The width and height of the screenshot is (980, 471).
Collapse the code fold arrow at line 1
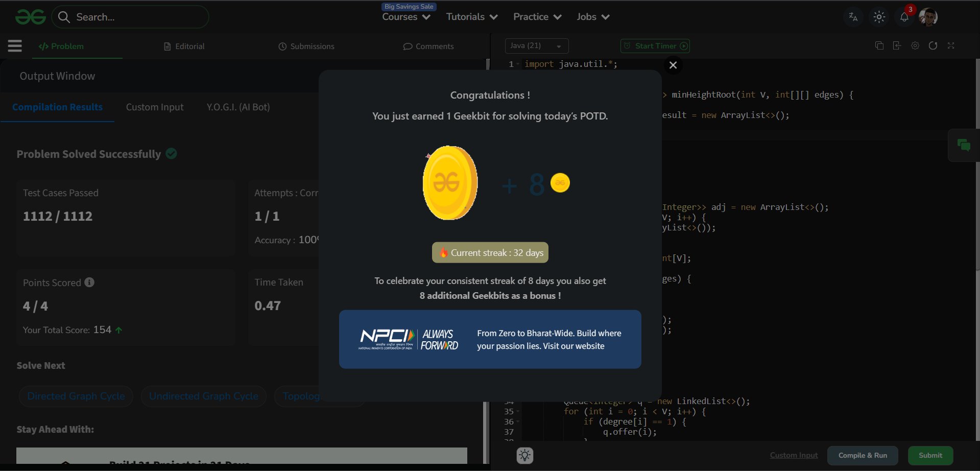(518, 64)
